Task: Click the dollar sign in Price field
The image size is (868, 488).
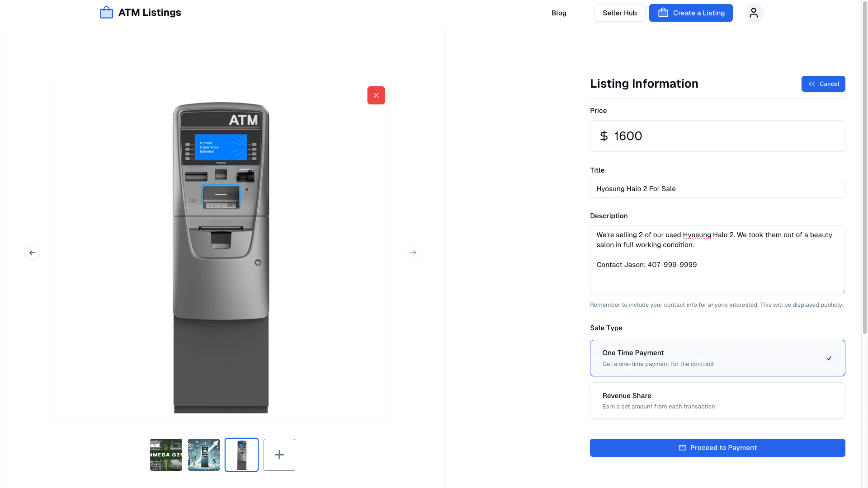Action: [x=604, y=136]
